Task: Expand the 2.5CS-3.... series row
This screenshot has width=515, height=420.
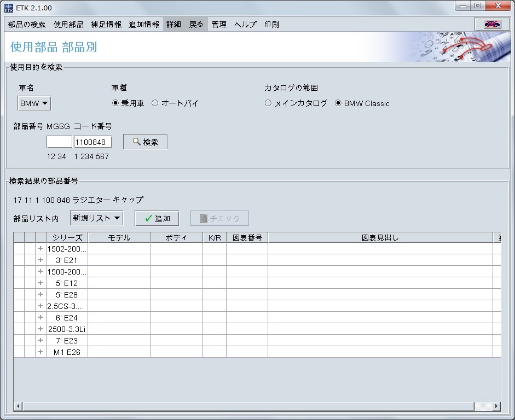Action: click(x=40, y=306)
